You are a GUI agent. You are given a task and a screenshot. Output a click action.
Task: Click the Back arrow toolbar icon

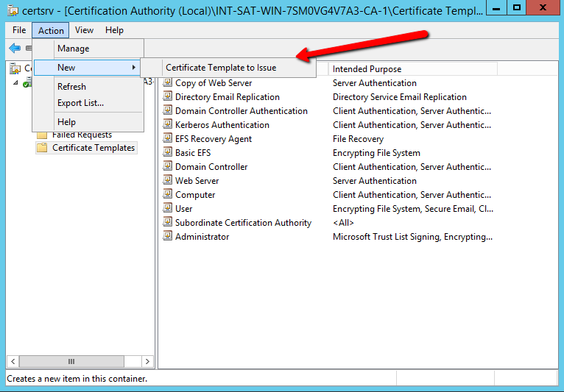[x=15, y=48]
